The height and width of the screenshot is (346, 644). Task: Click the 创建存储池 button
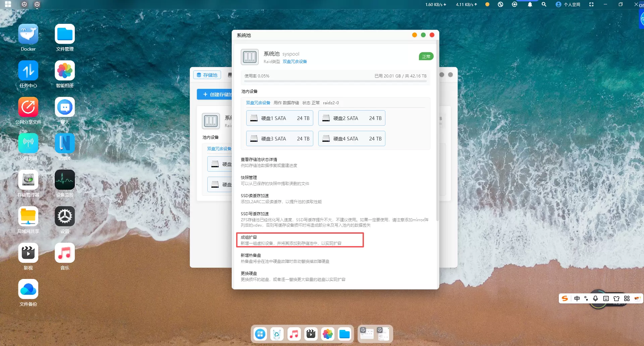click(x=215, y=95)
